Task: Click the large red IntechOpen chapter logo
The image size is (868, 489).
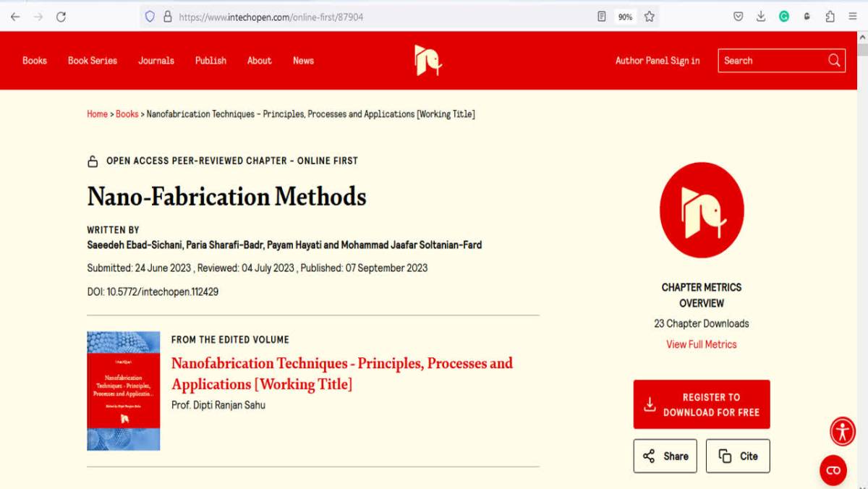Action: (702, 210)
